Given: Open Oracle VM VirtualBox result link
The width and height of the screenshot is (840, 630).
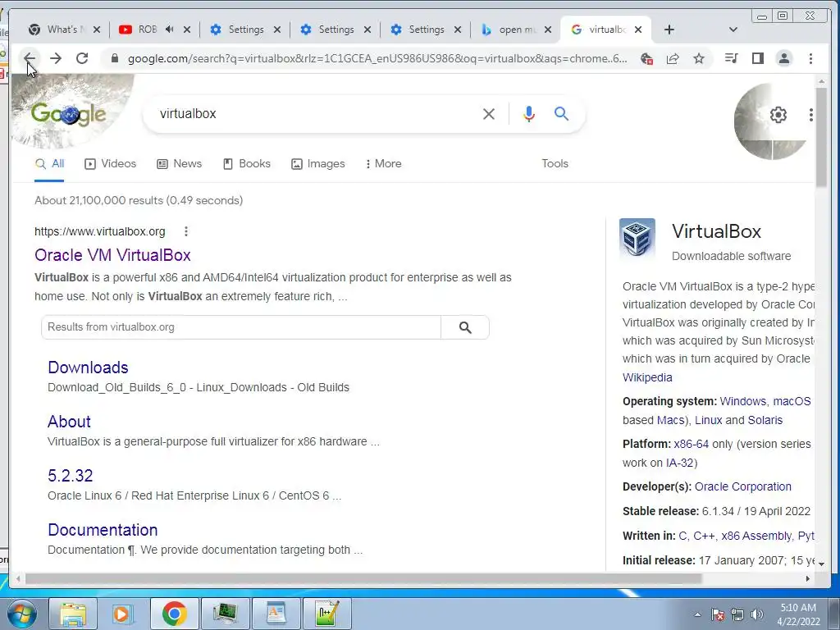Looking at the screenshot, I should (112, 255).
